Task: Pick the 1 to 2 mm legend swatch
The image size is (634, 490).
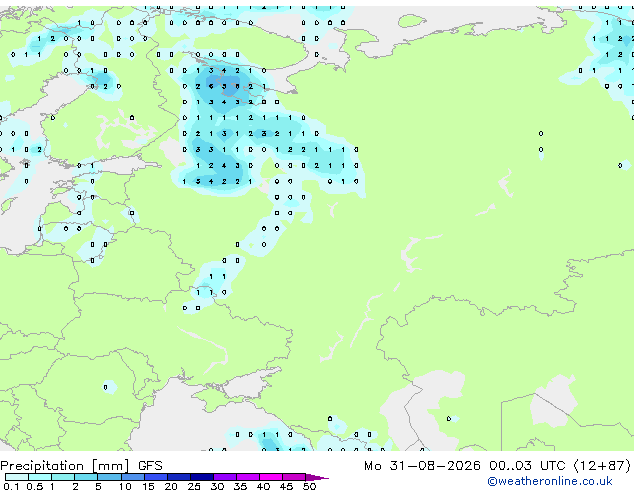Action: (63, 477)
